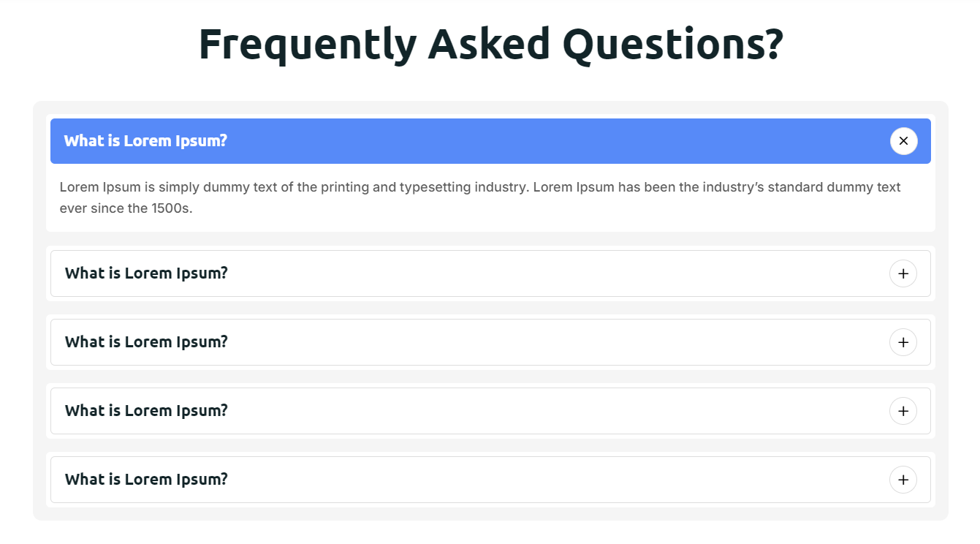Click the "Frequently Asked Questions?" page heading
980x544 pixels.
pyautogui.click(x=490, y=44)
